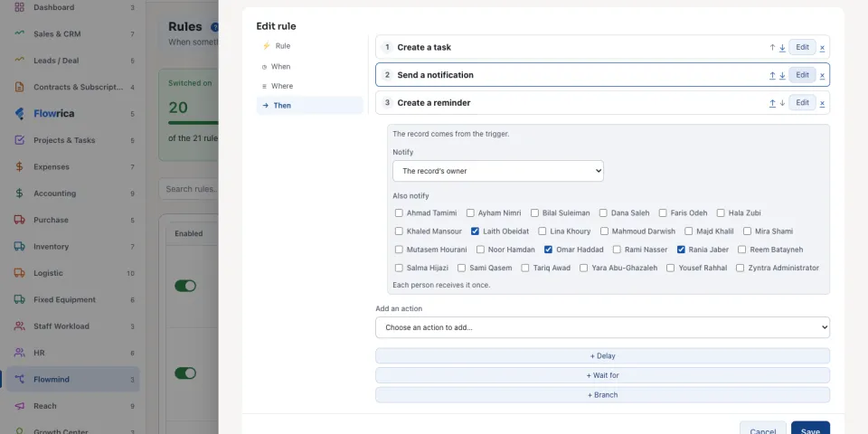Add a Delay step
This screenshot has height=434, width=868.
tap(602, 356)
